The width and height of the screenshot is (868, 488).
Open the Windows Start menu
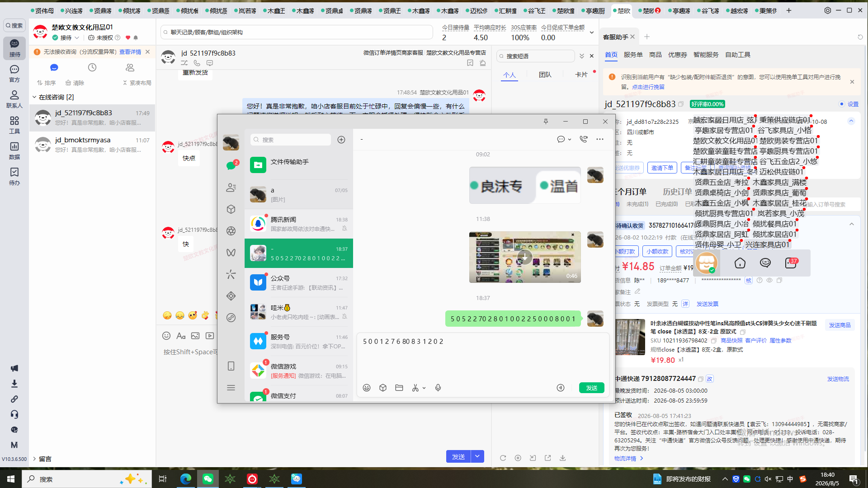point(11,479)
